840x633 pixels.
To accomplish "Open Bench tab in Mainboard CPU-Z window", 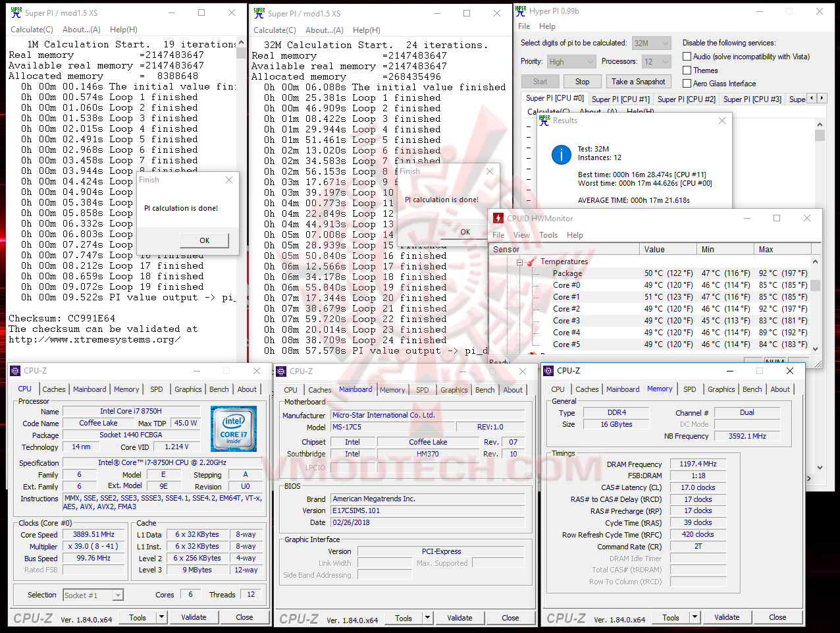I will [x=485, y=390].
